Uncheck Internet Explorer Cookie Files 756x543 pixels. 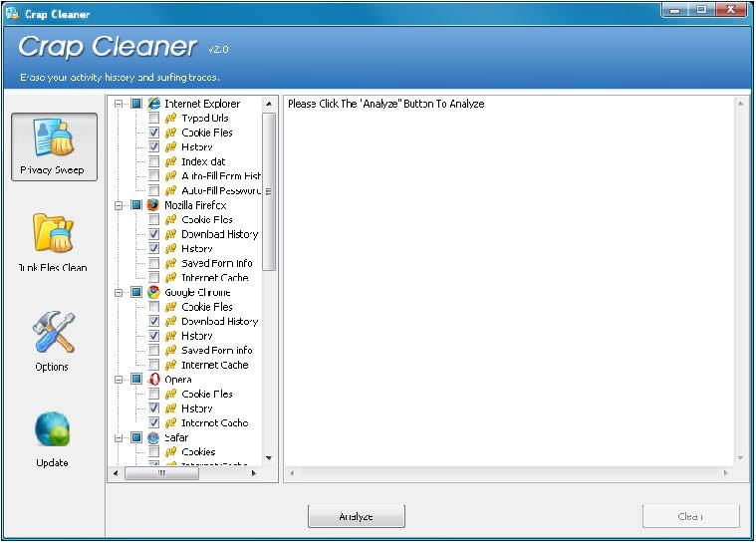click(x=153, y=133)
